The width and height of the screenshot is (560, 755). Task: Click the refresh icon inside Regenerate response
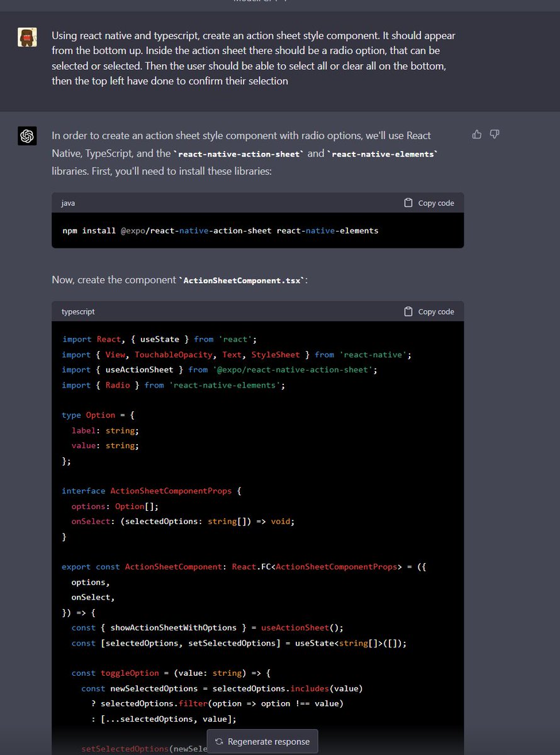click(220, 741)
